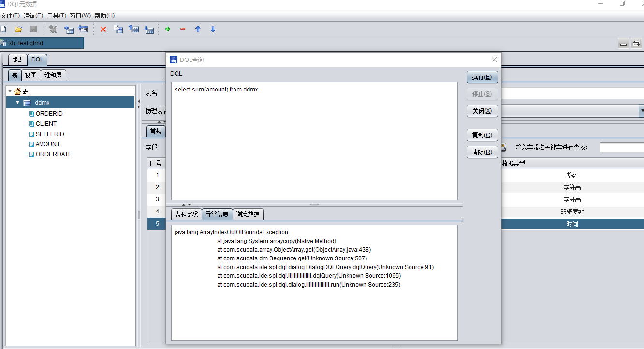The image size is (644, 349).
Task: Select the ORDERDATE field in tree
Action: [54, 154]
